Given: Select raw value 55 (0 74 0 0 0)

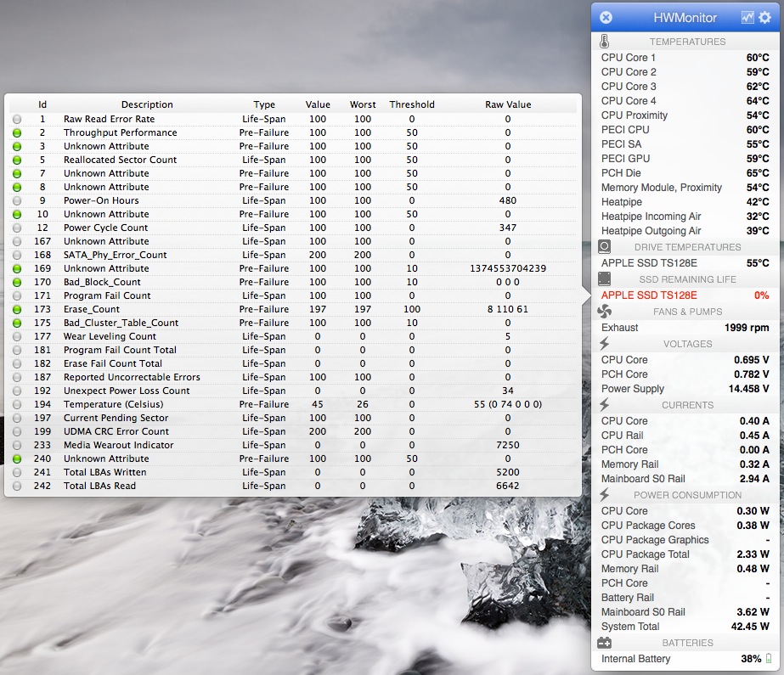Looking at the screenshot, I should click(x=508, y=404).
